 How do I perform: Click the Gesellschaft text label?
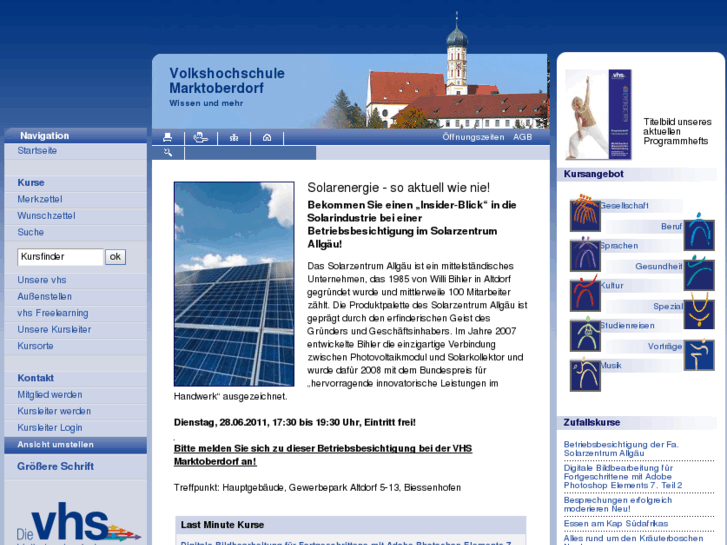click(624, 205)
